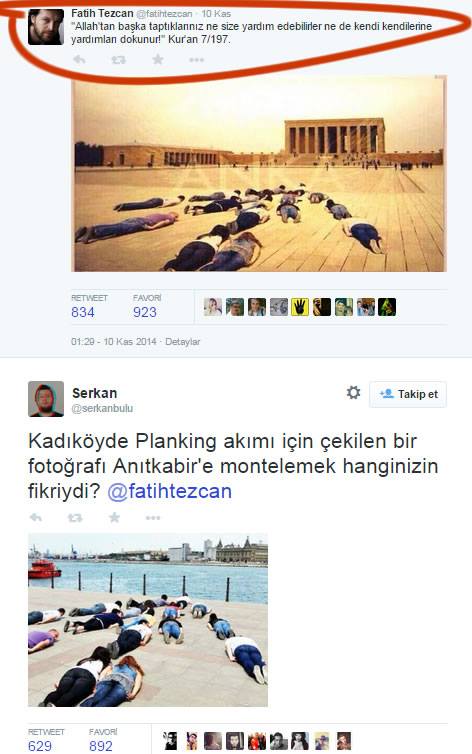View Fatih Tezcan's profile picture
Image resolution: width=472 pixels, height=754 pixels.
pos(46,27)
